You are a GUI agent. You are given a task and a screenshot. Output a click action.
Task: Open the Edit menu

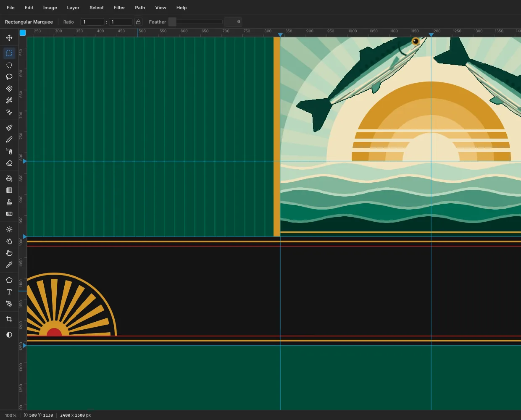[29, 8]
